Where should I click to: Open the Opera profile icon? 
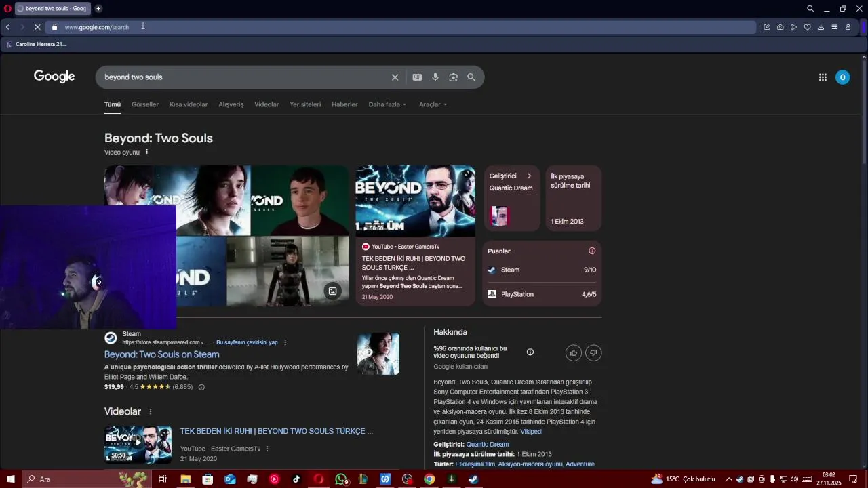click(848, 27)
